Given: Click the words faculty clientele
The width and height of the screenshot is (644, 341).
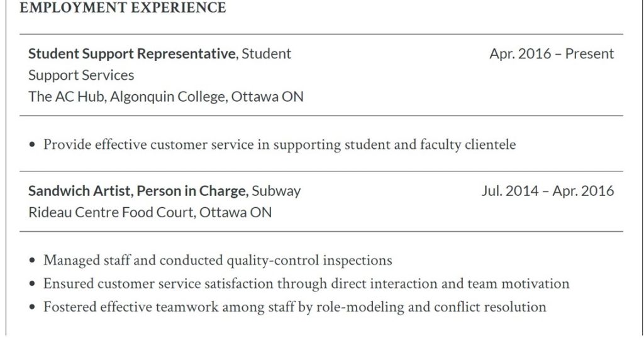Looking at the screenshot, I should coord(468,145).
